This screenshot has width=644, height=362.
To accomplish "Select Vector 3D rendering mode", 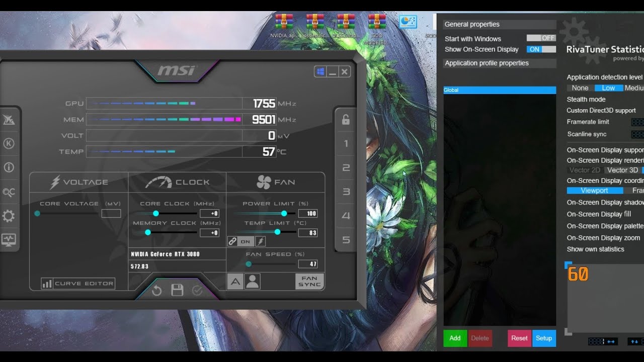I will pos(622,170).
